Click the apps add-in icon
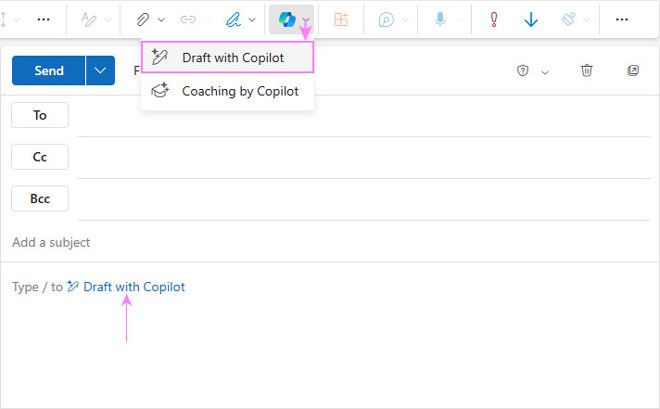Image resolution: width=660 pixels, height=409 pixels. pyautogui.click(x=341, y=19)
